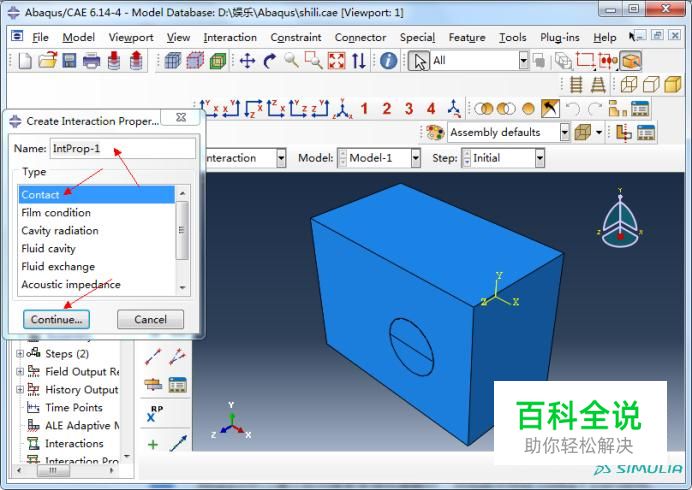Viewport: 692px width, 490px height.
Task: Toggle the orange sphere display group icon
Action: click(528, 109)
